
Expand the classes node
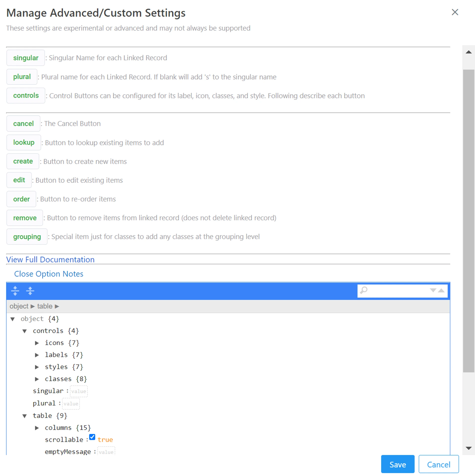[x=37, y=379]
